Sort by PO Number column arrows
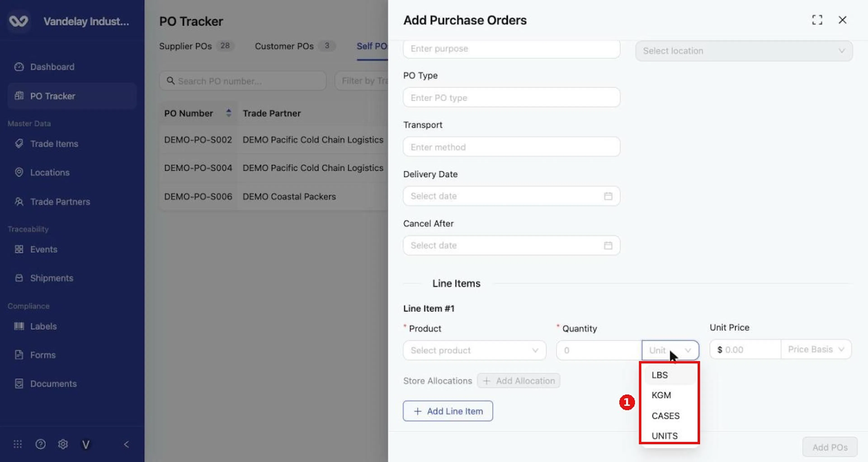868x462 pixels. coord(229,113)
